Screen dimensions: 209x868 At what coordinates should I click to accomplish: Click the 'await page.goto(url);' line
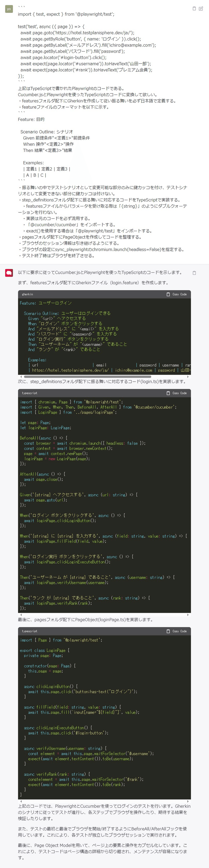pos(45,500)
